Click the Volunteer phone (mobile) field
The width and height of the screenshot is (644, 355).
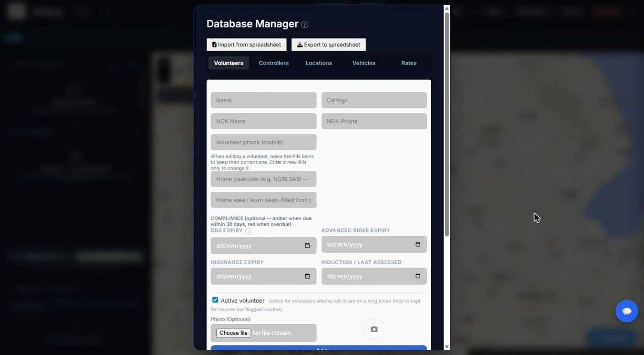tap(264, 142)
